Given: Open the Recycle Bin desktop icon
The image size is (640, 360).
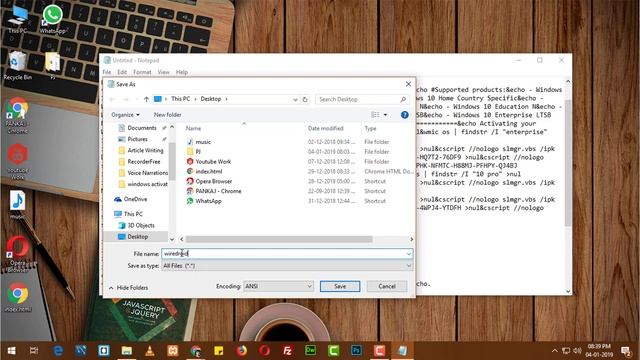Looking at the screenshot, I should coord(17,66).
